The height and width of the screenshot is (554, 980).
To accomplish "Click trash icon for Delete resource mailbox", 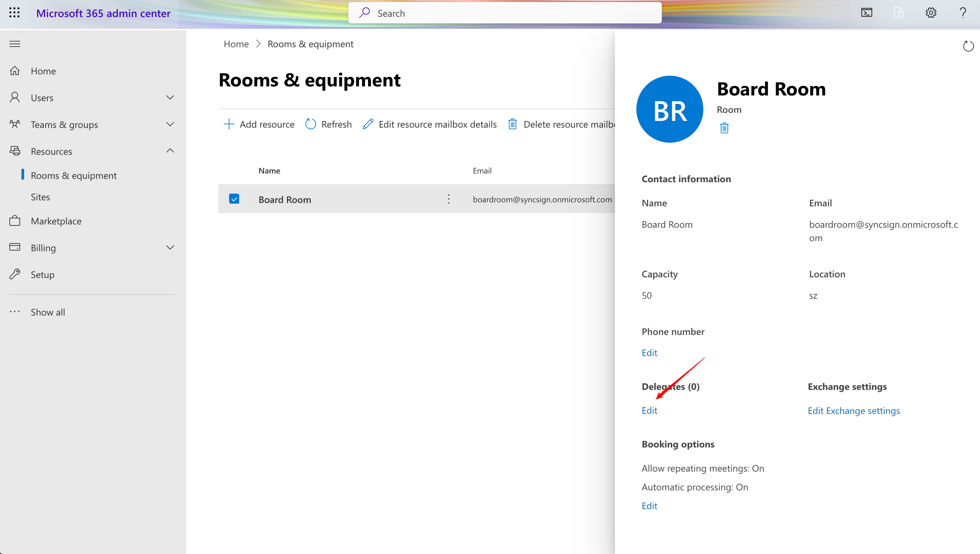I will pos(512,124).
